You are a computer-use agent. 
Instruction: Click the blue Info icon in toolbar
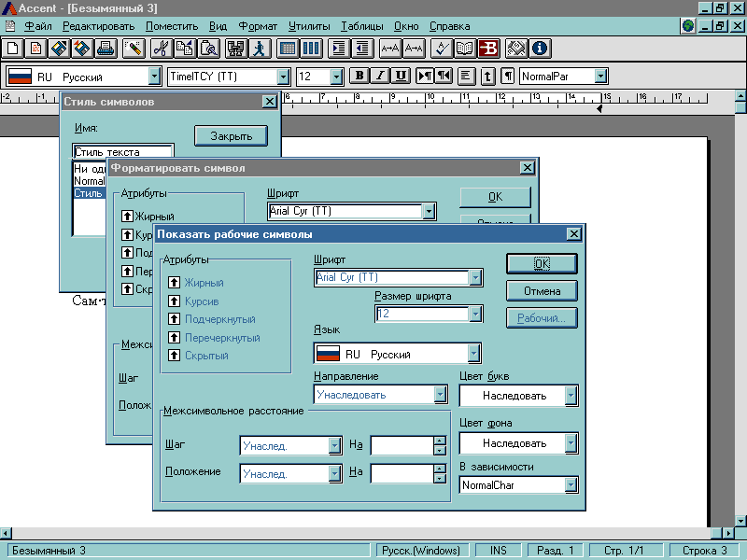click(539, 48)
